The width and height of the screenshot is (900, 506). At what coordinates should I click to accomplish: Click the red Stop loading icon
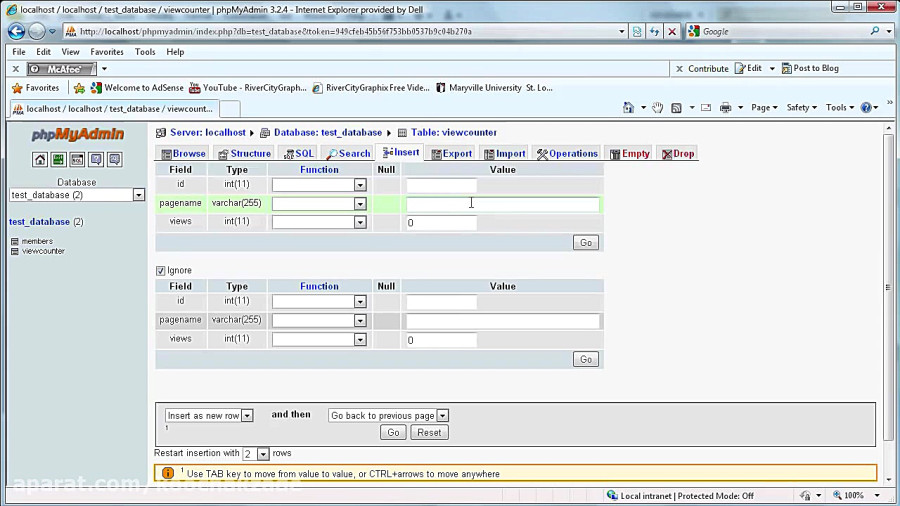point(672,32)
